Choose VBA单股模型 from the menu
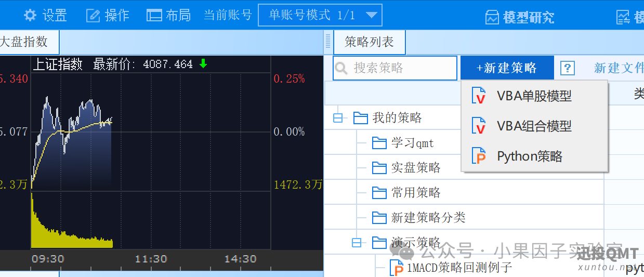This screenshot has width=644, height=277. point(534,96)
